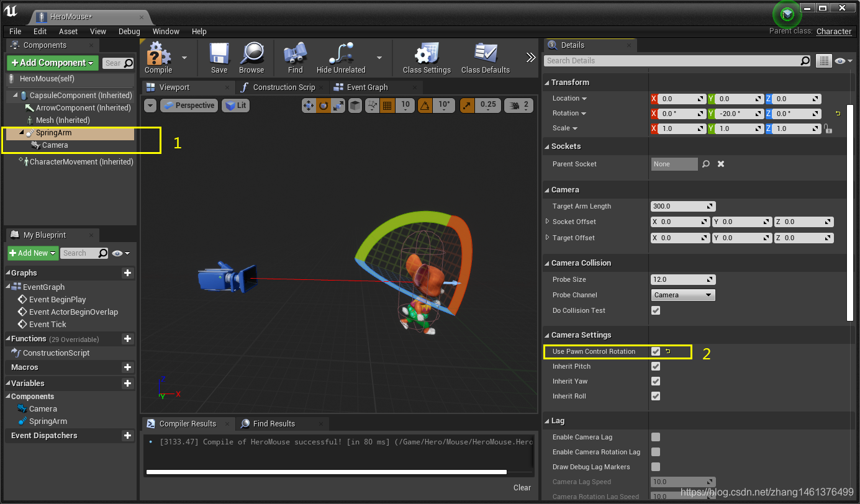The height and width of the screenshot is (504, 860).
Task: Add new macro with plus icon
Action: click(x=127, y=367)
